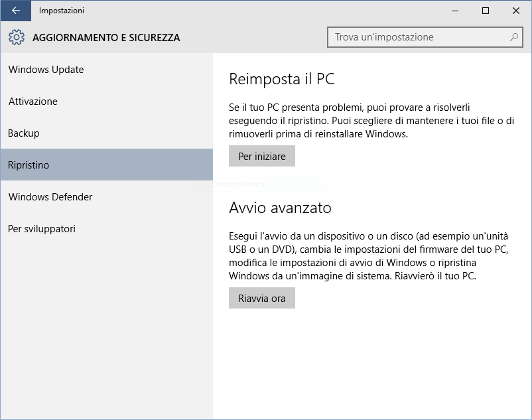Click the Impostazioni window title text
Viewport: 532px width, 420px height.
(x=62, y=11)
